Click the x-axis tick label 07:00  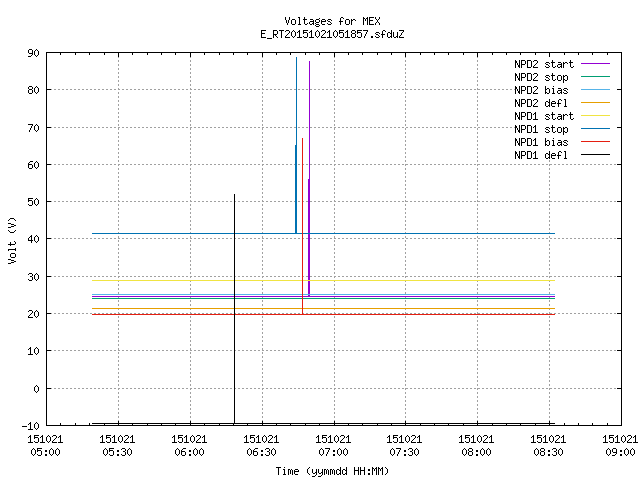point(333,452)
